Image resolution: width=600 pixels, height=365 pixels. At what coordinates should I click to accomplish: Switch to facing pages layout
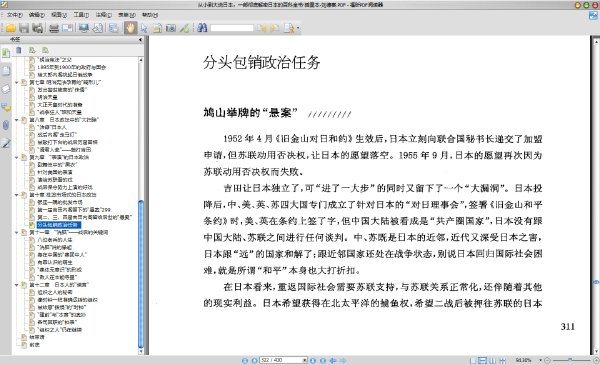(493, 360)
